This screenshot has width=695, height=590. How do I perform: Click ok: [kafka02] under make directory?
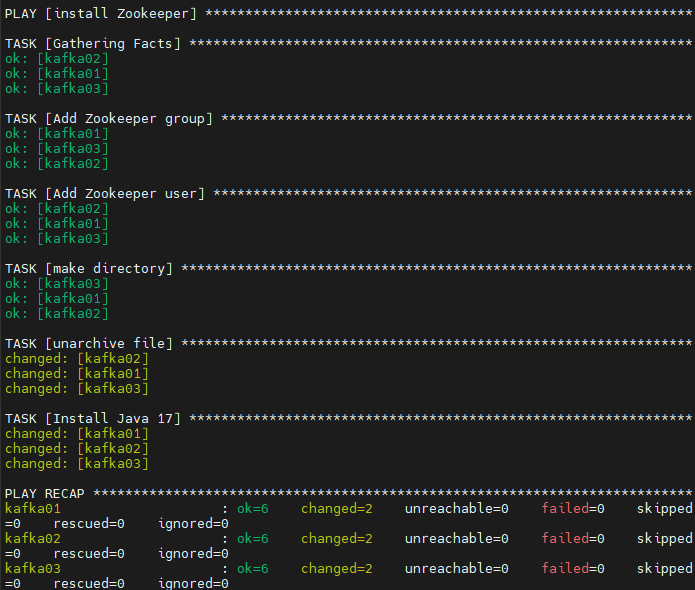[x=57, y=313]
